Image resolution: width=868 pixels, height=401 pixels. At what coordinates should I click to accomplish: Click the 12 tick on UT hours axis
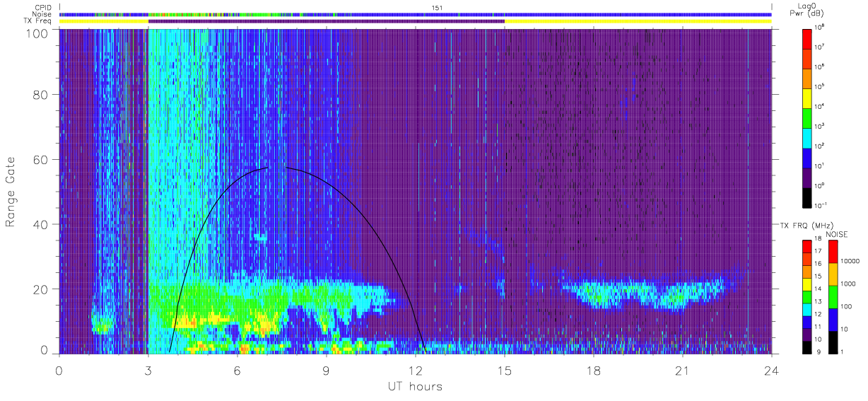pyautogui.click(x=415, y=371)
